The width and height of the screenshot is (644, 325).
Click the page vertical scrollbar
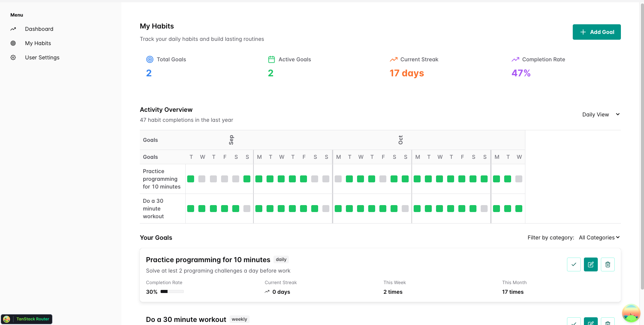coord(642,147)
